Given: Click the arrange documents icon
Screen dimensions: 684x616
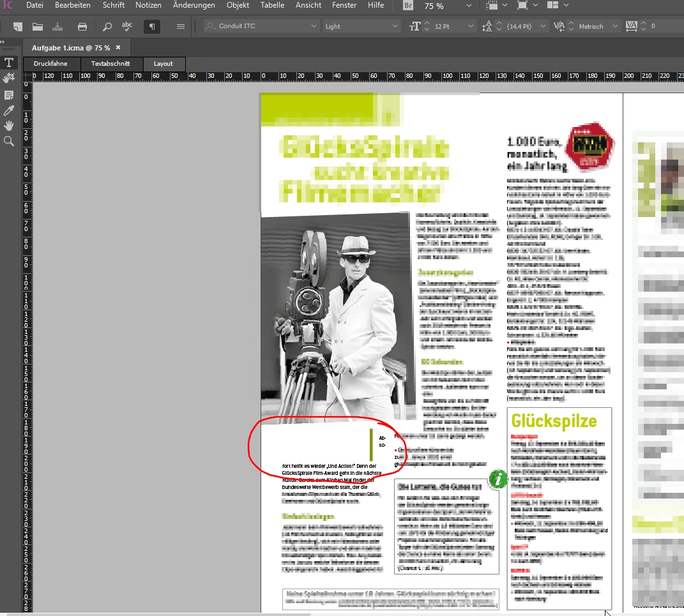Looking at the screenshot, I should coord(552,5).
